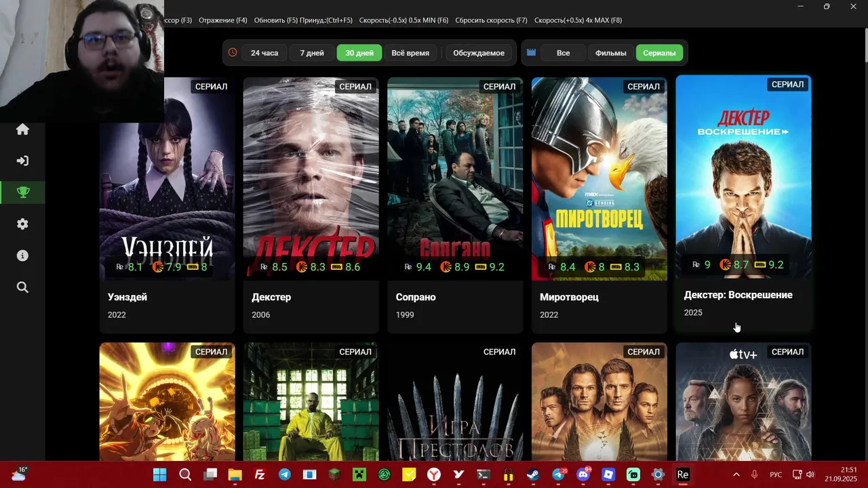Open the Сопрано series poster
This screenshot has height=488, width=868.
pos(455,179)
